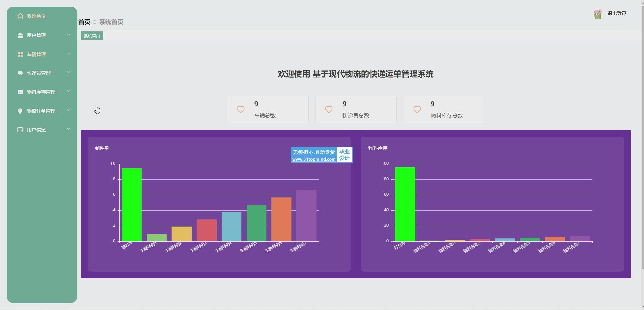This screenshot has width=644, height=310.
Task: Select the 系统首页 tab tag
Action: tap(92, 36)
